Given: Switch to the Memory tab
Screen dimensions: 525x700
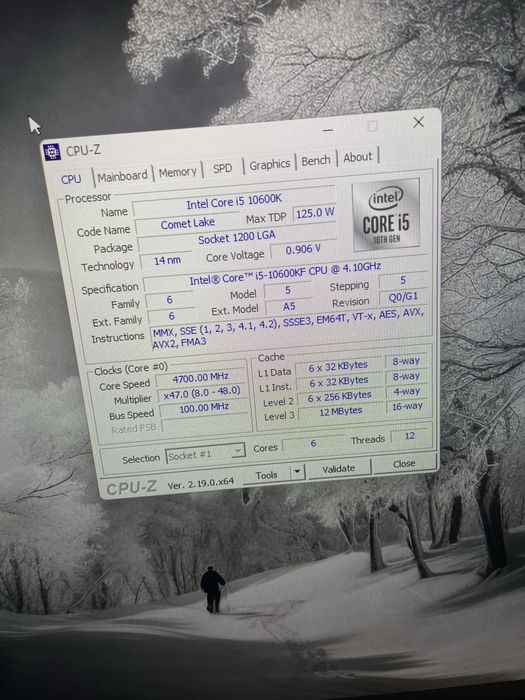Looking at the screenshot, I should [178, 172].
